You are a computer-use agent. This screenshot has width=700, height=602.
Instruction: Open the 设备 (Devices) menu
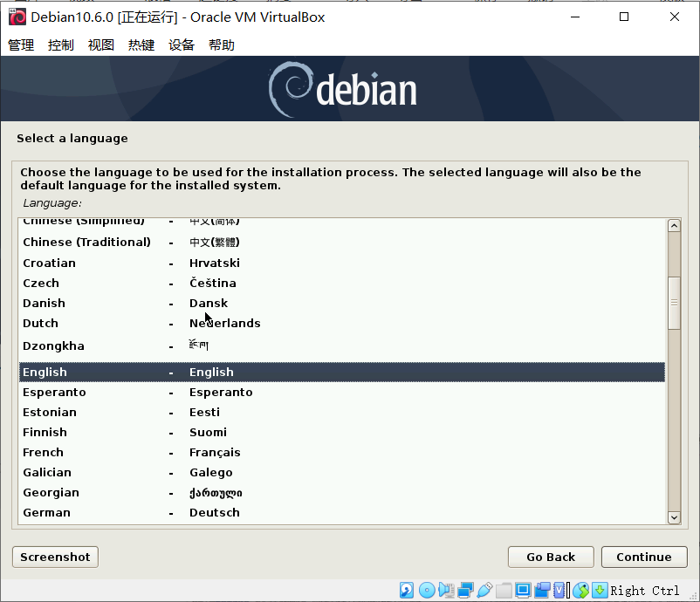coord(181,44)
